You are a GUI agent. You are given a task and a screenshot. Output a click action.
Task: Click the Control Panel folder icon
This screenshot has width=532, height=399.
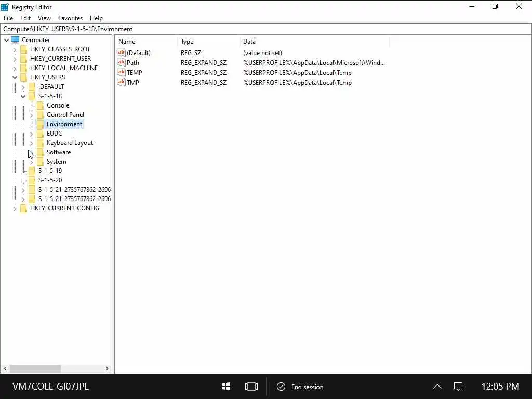pos(40,115)
